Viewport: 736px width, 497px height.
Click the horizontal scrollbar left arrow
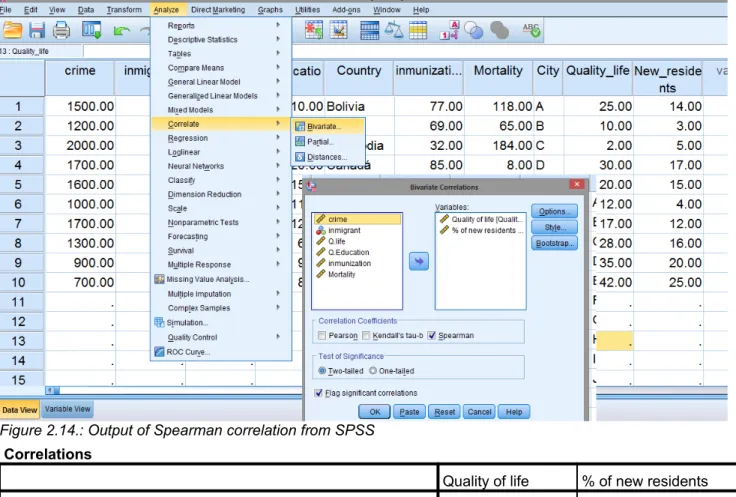point(49,390)
